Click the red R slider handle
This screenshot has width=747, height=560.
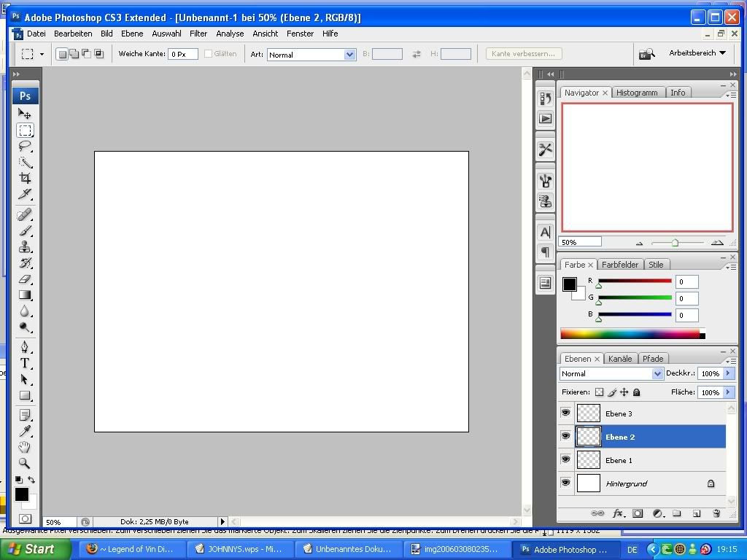[x=599, y=285]
